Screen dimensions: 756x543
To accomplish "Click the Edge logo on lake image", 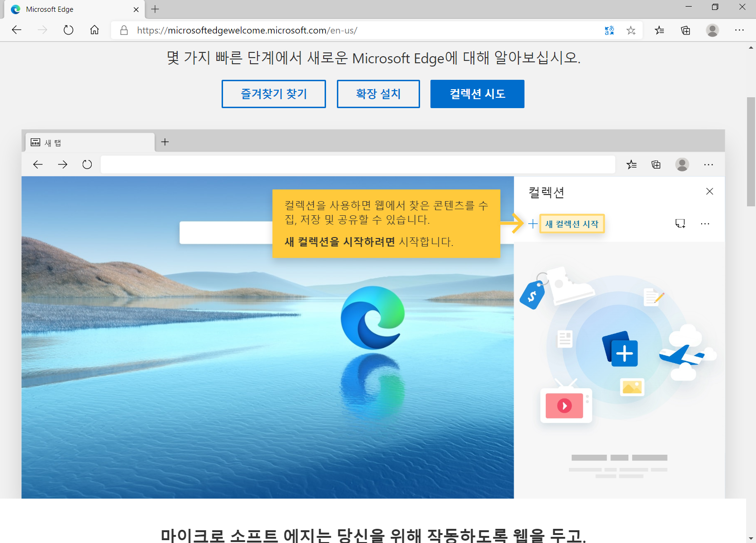I will click(x=373, y=317).
